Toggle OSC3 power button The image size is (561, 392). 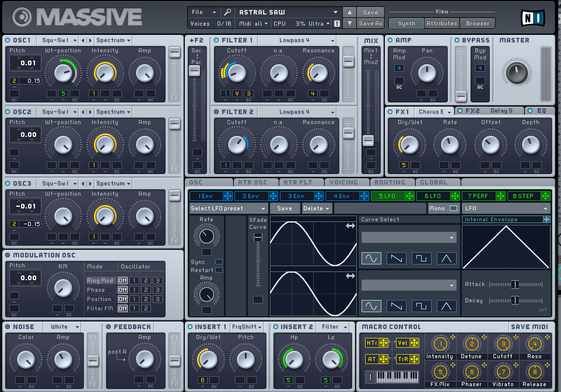8,183
